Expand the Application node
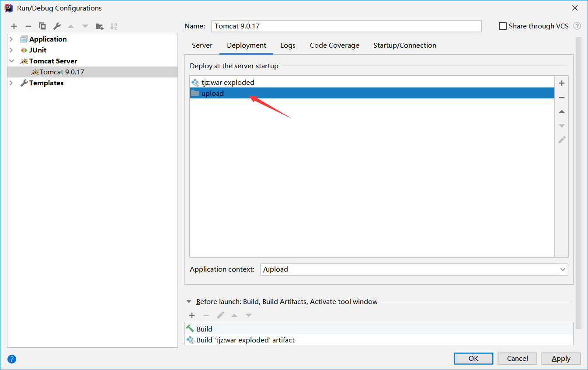588x370 pixels. 11,39
